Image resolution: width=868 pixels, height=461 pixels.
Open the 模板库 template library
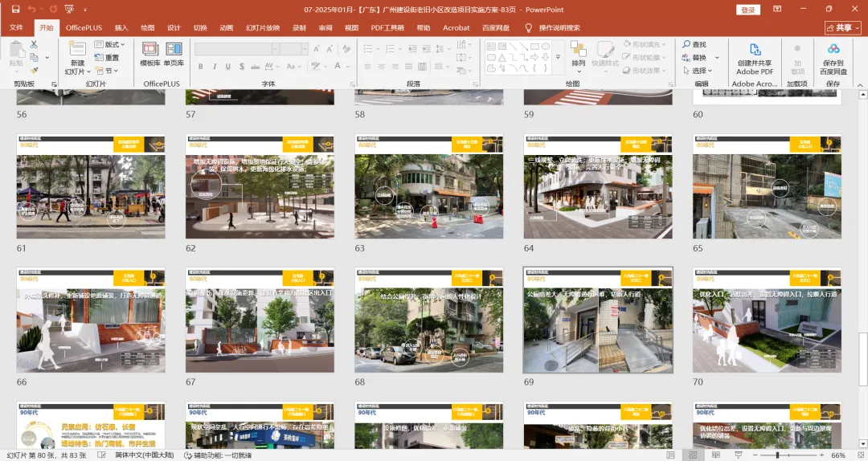(150, 55)
